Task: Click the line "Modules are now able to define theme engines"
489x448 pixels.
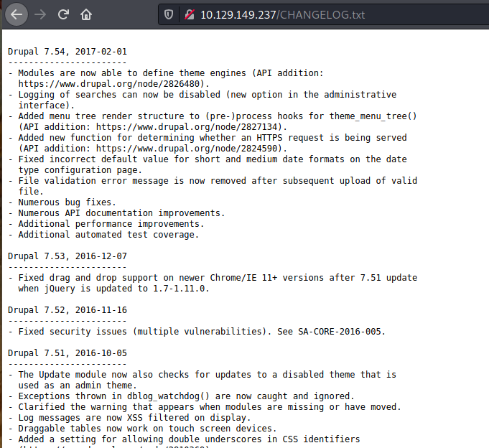Action: point(171,73)
